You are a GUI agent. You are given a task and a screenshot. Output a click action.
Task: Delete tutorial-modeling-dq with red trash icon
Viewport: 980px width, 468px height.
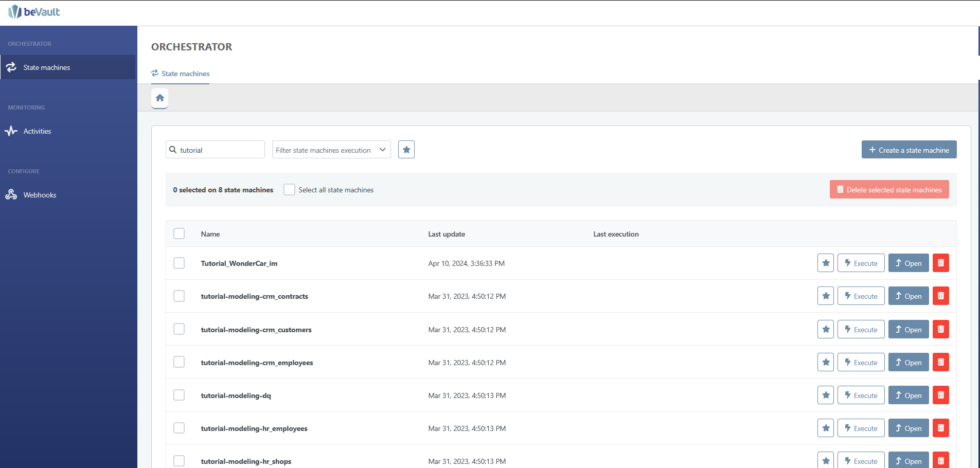pyautogui.click(x=940, y=395)
